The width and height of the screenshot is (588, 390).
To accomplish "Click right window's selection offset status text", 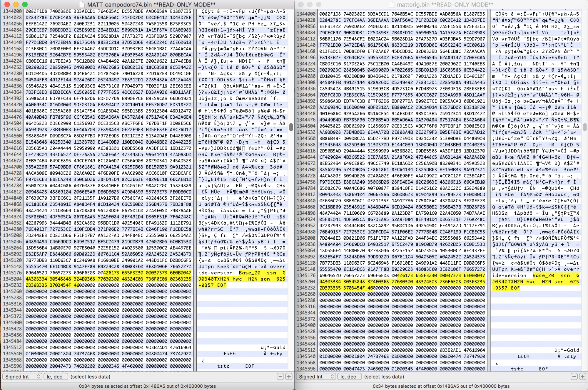I will tap(441, 386).
